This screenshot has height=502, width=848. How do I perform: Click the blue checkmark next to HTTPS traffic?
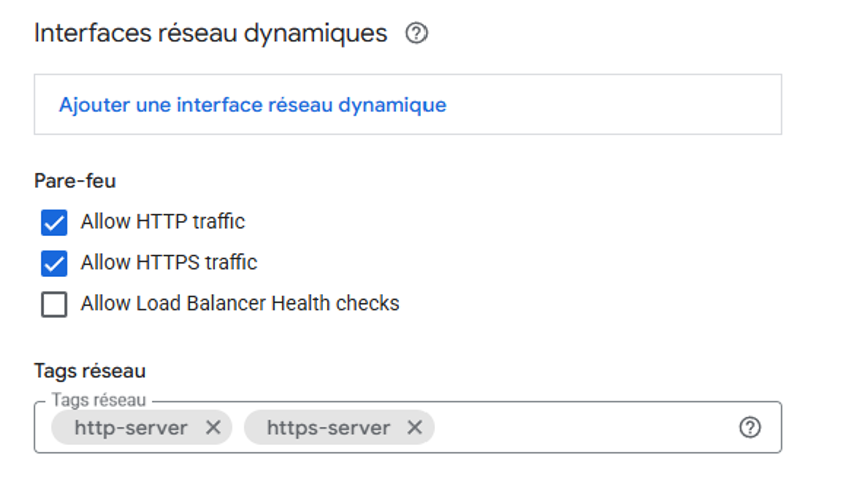[54, 263]
